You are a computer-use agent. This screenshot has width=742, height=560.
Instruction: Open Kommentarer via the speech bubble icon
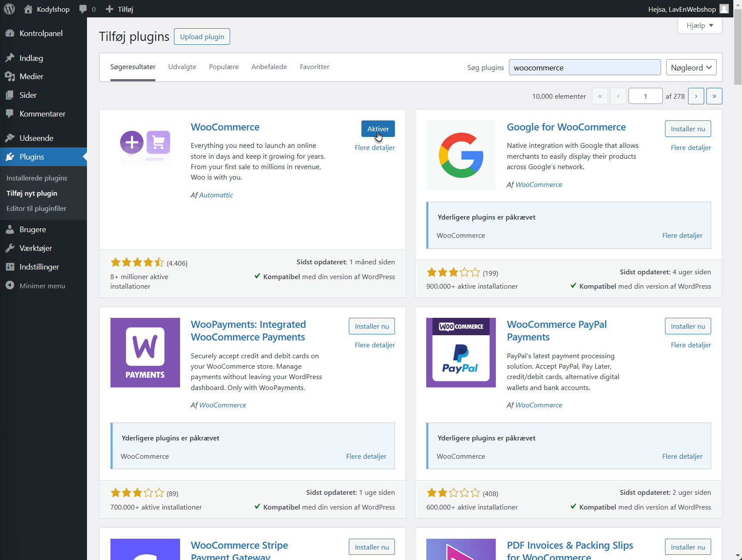10,113
